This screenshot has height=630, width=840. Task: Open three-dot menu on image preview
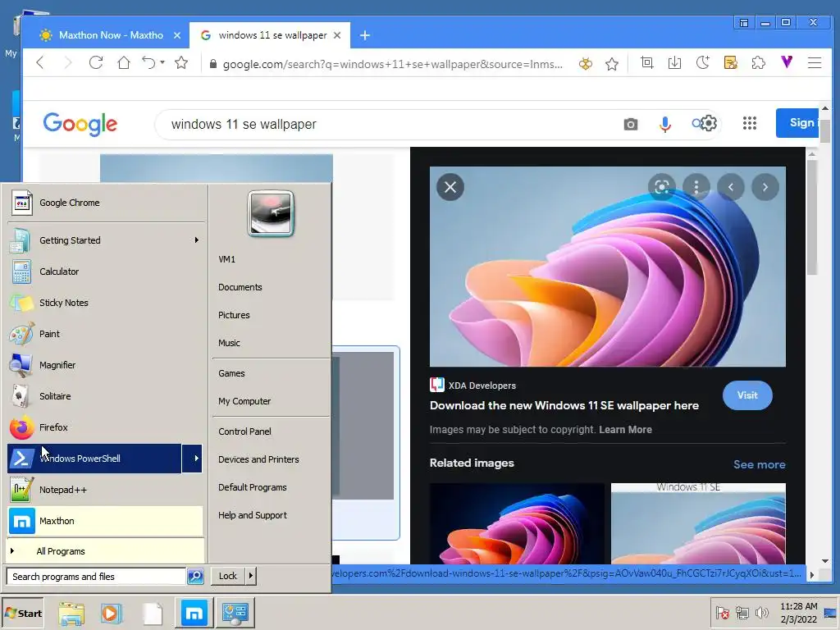pyautogui.click(x=696, y=187)
